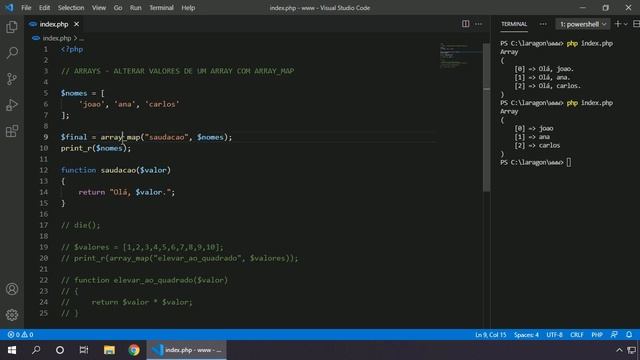Close the index.php editor tab
This screenshot has width=640, height=360.
pos(76,24)
